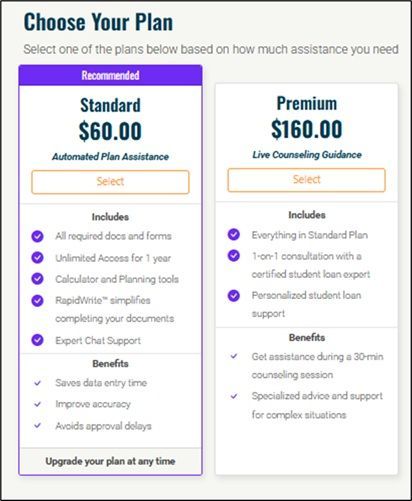Click checkmark icon beside Everything in Standard Plan
The width and height of the screenshot is (412, 501).
234,234
